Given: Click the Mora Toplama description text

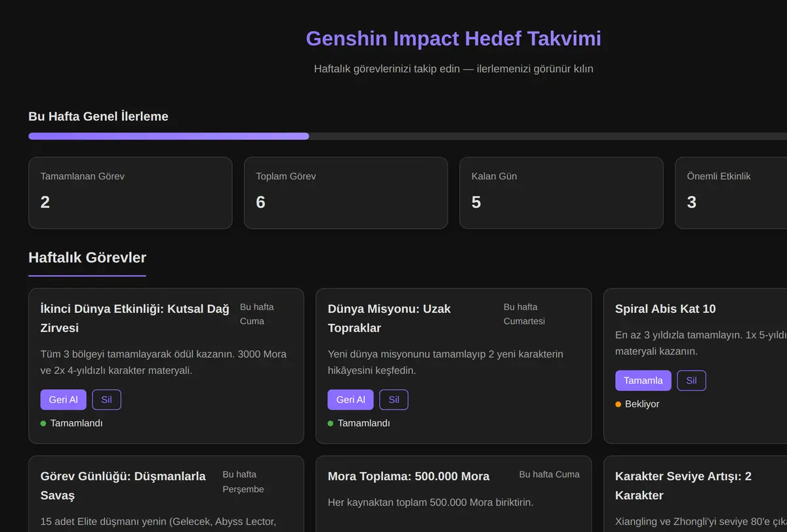Looking at the screenshot, I should click(x=430, y=502).
